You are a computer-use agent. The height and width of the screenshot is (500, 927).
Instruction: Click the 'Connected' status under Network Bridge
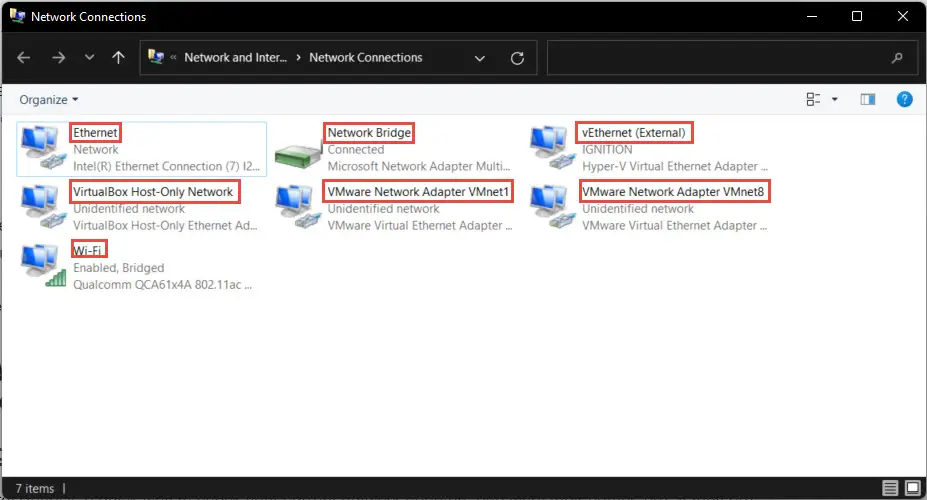[356, 150]
